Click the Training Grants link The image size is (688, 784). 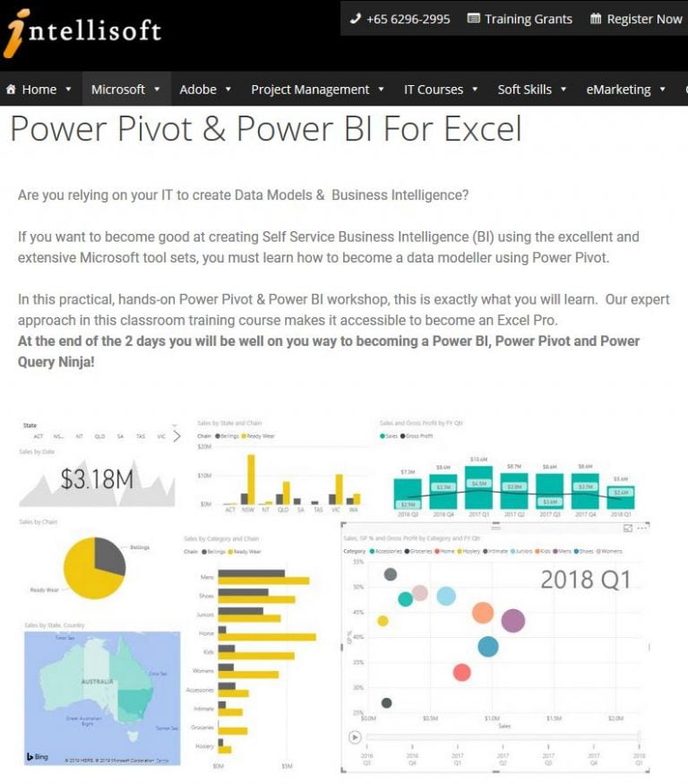point(529,19)
